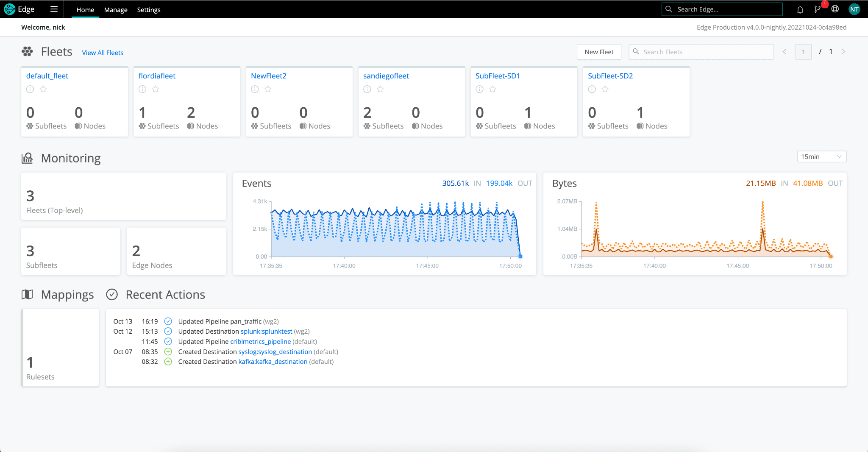Go to previous fleets page arrow
868x452 pixels.
click(784, 52)
